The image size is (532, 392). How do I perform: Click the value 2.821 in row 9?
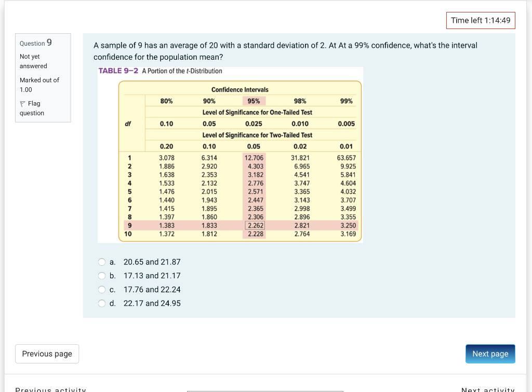(x=302, y=225)
